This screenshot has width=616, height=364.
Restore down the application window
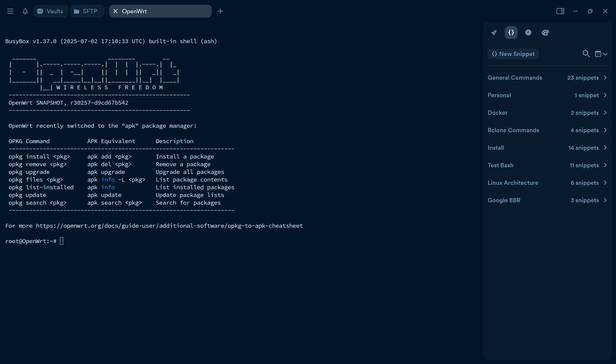pyautogui.click(x=590, y=11)
